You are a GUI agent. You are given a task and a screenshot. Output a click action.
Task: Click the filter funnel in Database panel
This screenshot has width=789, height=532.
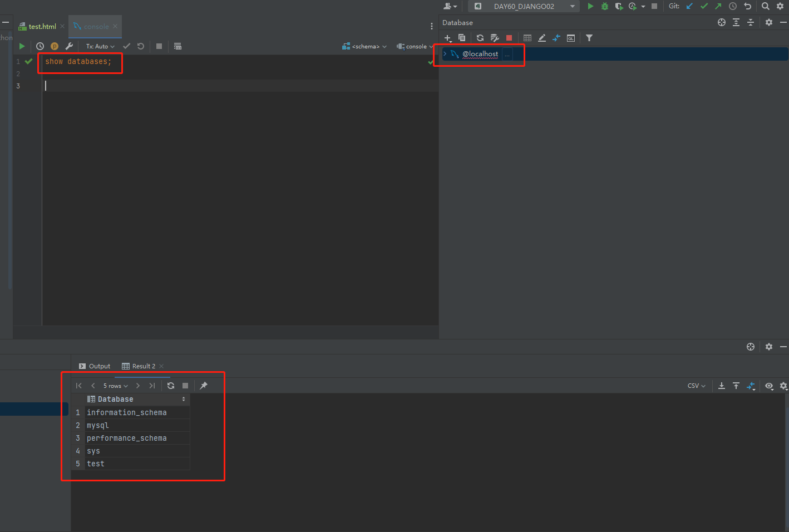click(589, 38)
